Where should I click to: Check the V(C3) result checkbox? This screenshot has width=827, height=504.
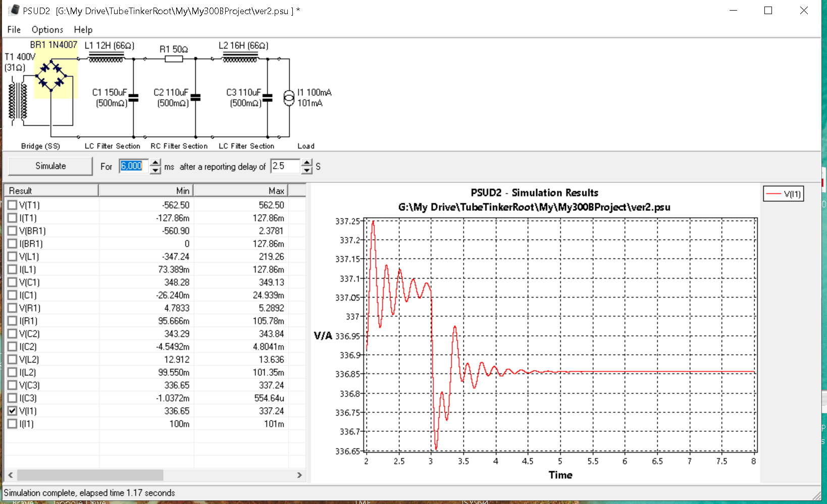(x=13, y=385)
